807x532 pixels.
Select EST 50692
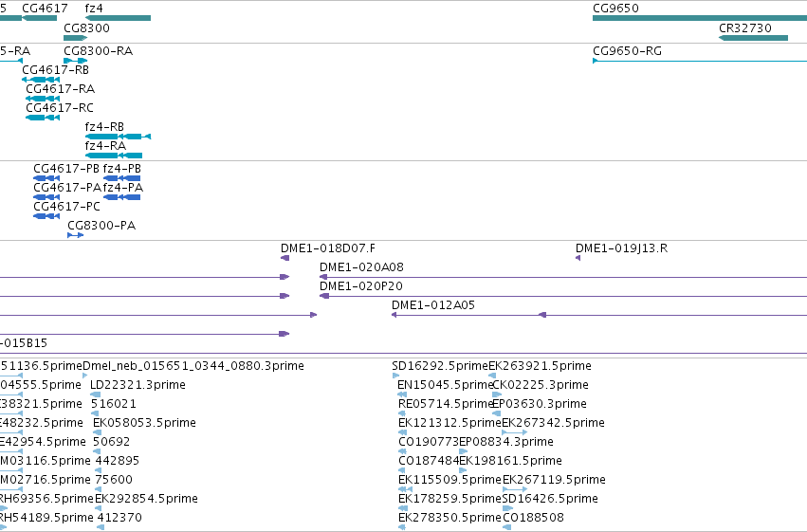pos(111,442)
